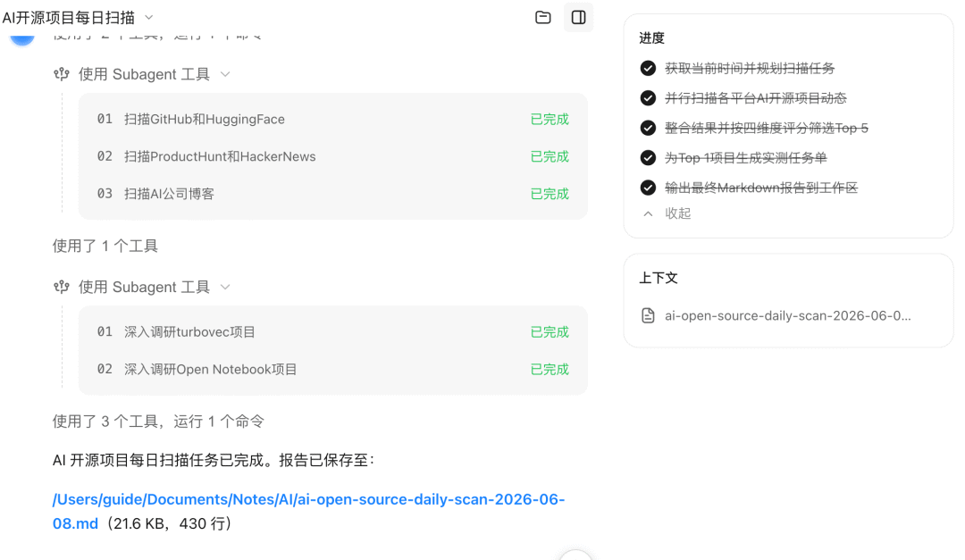The image size is (965, 560).
Task: Open the folder icon in the header
Action: (x=543, y=17)
